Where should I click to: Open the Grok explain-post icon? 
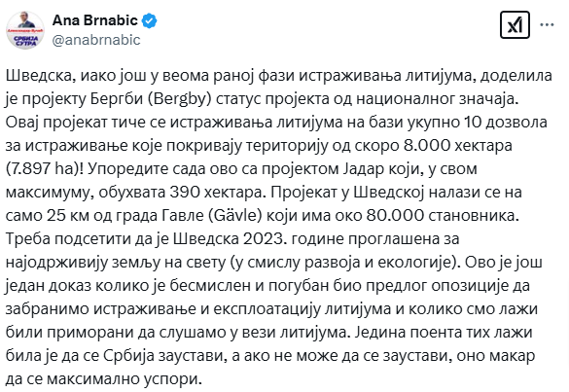click(x=515, y=24)
